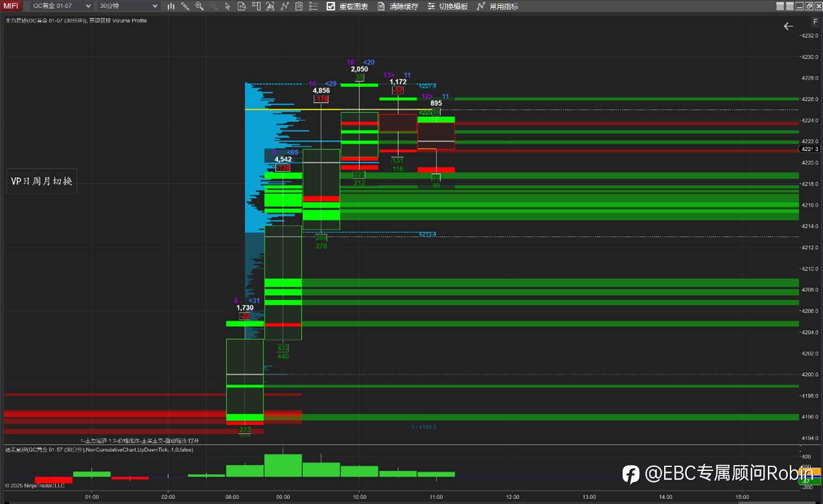Click the 895 volume label
Image resolution: width=823 pixels, height=504 pixels.
tap(436, 103)
